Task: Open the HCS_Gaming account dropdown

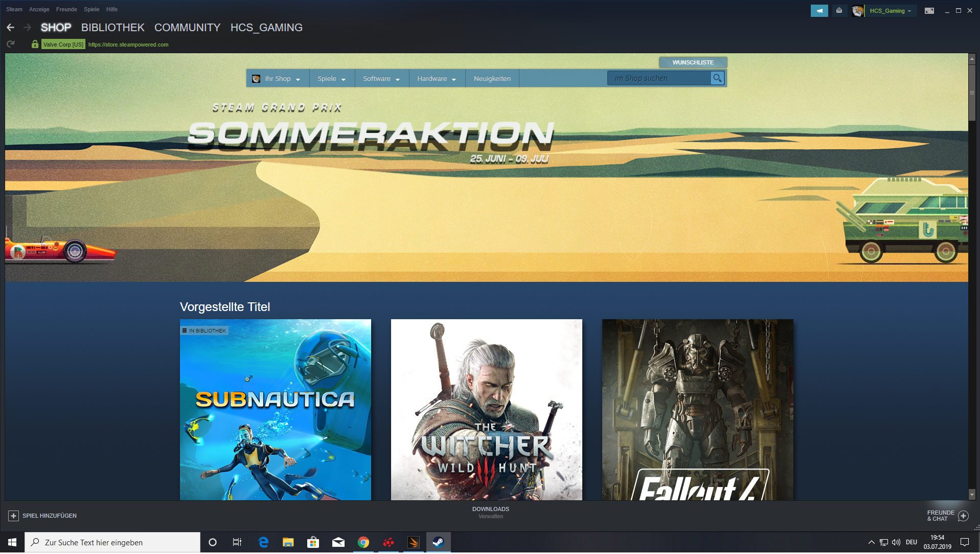Action: click(890, 11)
